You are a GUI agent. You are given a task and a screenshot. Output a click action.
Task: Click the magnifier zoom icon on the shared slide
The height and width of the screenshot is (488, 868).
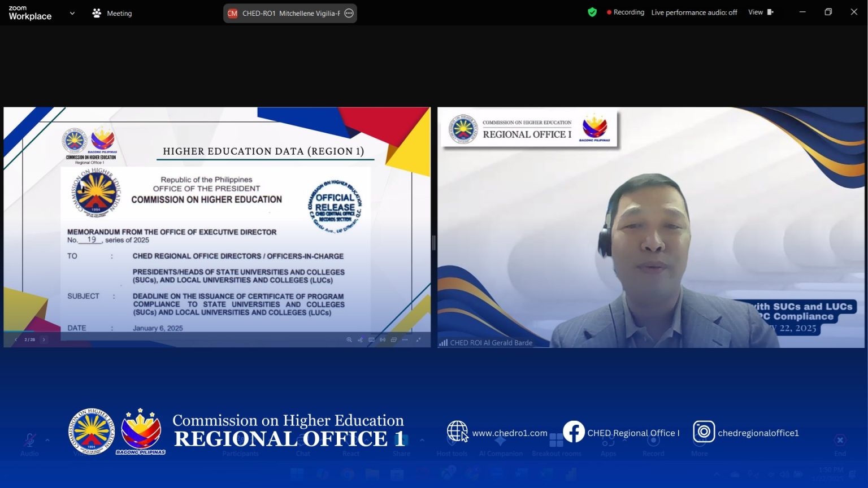tap(349, 339)
